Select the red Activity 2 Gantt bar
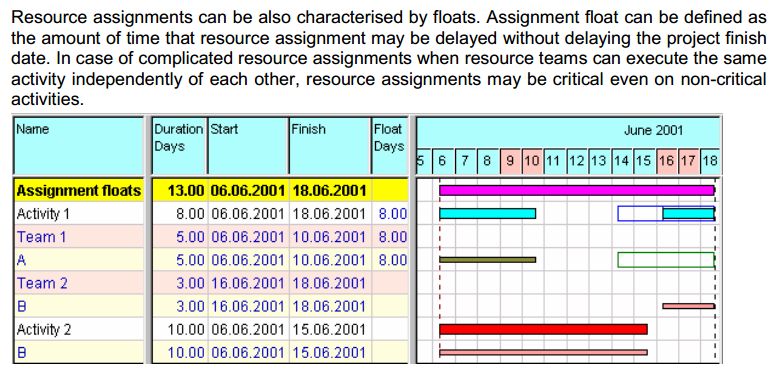 coord(543,329)
